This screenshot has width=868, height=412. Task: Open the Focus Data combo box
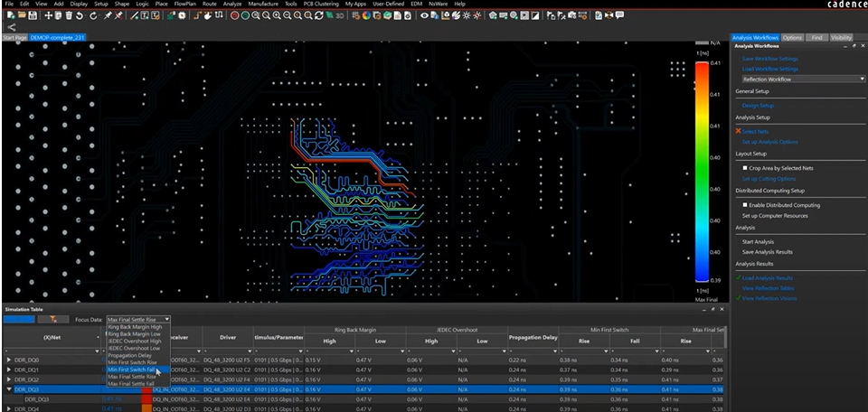tap(138, 320)
